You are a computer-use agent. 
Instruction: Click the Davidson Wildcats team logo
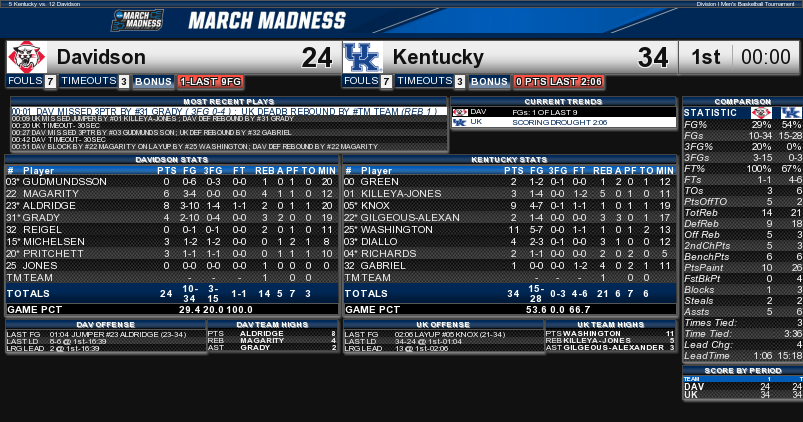27,57
